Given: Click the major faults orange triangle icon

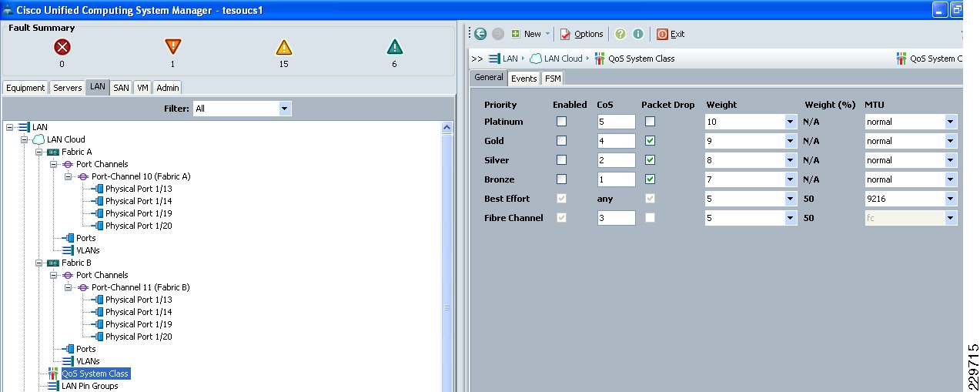Looking at the screenshot, I should pyautogui.click(x=172, y=47).
